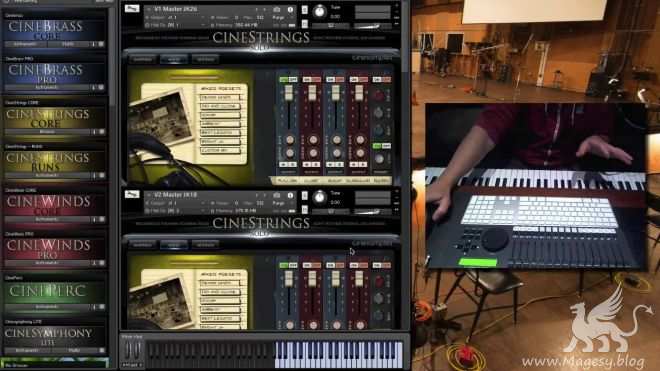Open wrench edit mode for V2 Master instrument
The width and height of the screenshot is (660, 371).
[132, 194]
